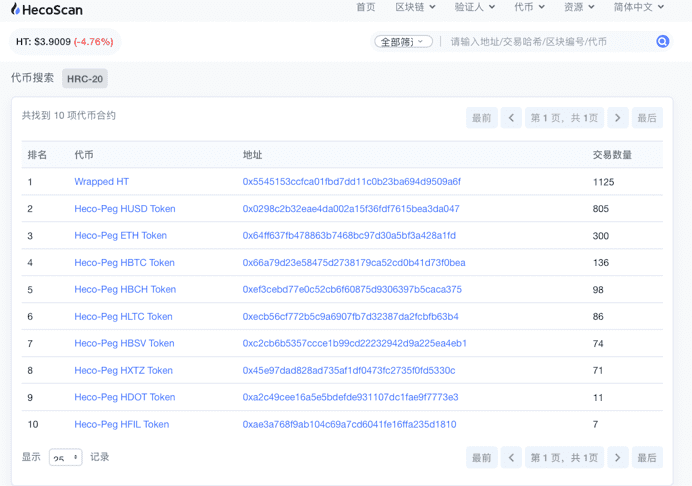Click the 共找到 10 项代币合约 text
Image resolution: width=692 pixels, height=486 pixels.
tap(69, 116)
